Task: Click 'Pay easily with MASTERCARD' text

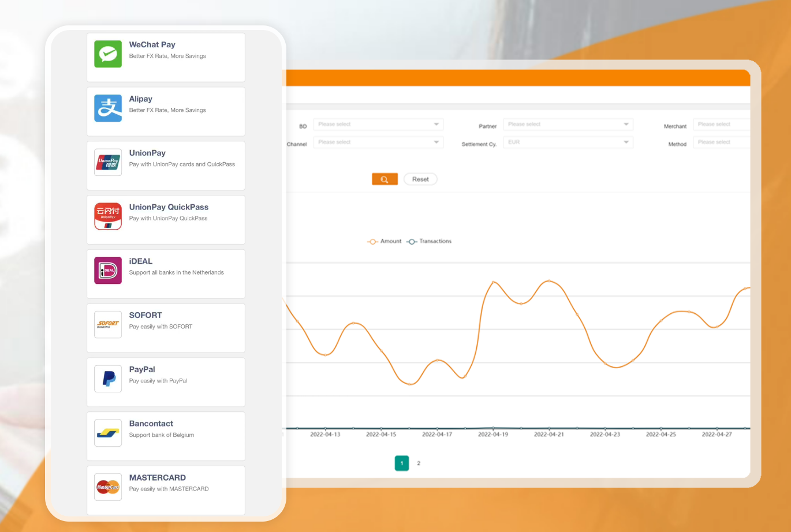Action: (169, 489)
